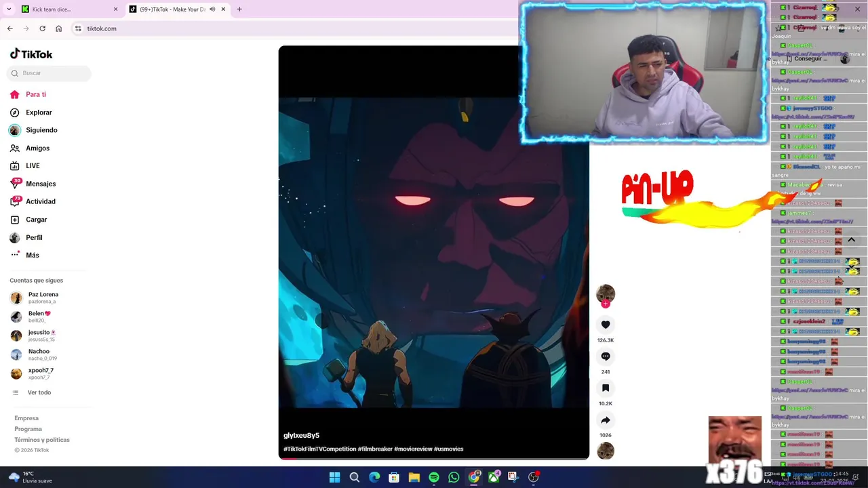Screen dimensions: 868x488
Task: Expand the Programa footer section
Action: [28, 429]
